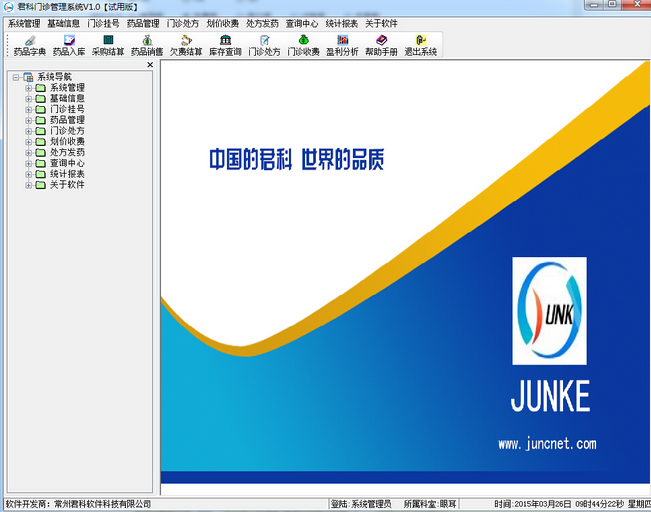This screenshot has width=651, height=512.
Task: Open the 系统管理 menu
Action: pyautogui.click(x=24, y=24)
